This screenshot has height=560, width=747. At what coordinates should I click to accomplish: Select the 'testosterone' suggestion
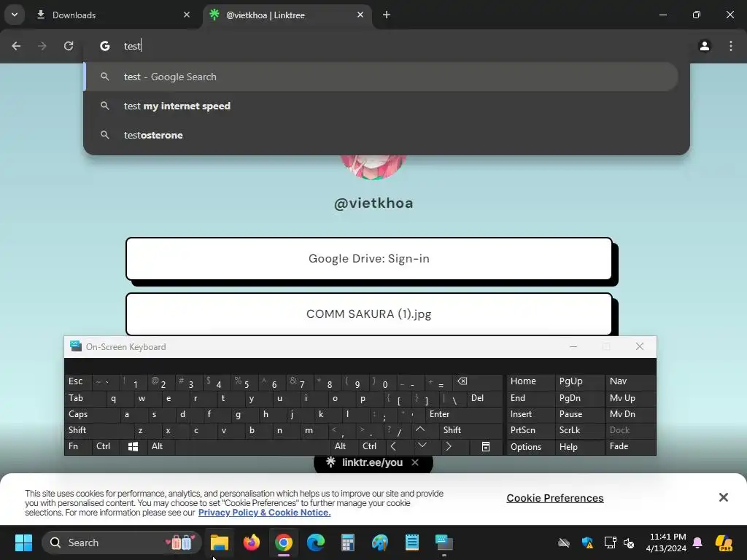[381, 135]
